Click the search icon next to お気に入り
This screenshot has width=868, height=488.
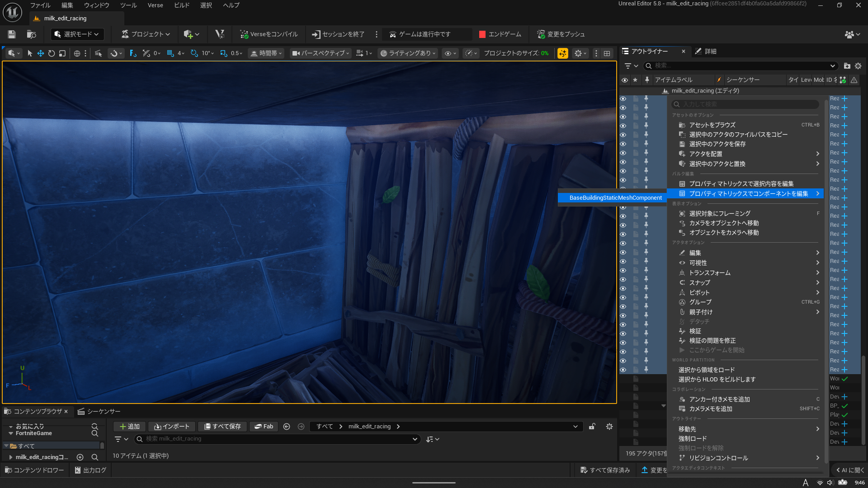[94, 426]
